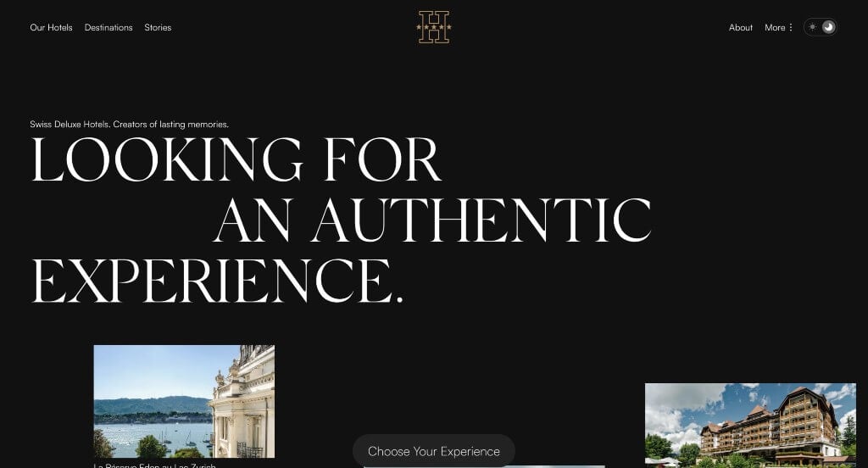
Task: Click the AN AUTHENTIC headline line
Action: [x=432, y=220]
